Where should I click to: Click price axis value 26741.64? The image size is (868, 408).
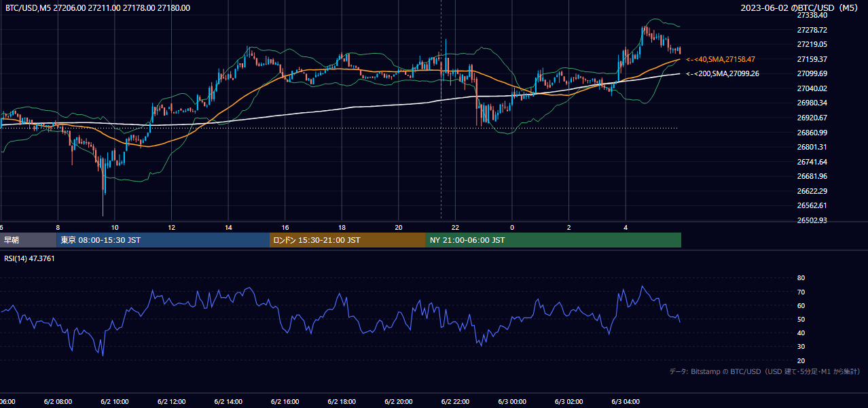pyautogui.click(x=812, y=162)
